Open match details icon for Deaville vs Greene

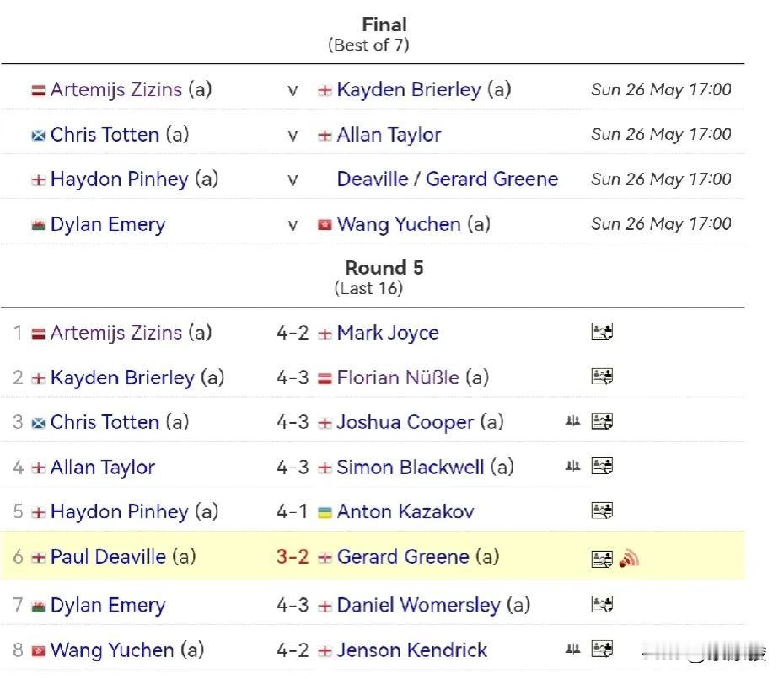(602, 559)
